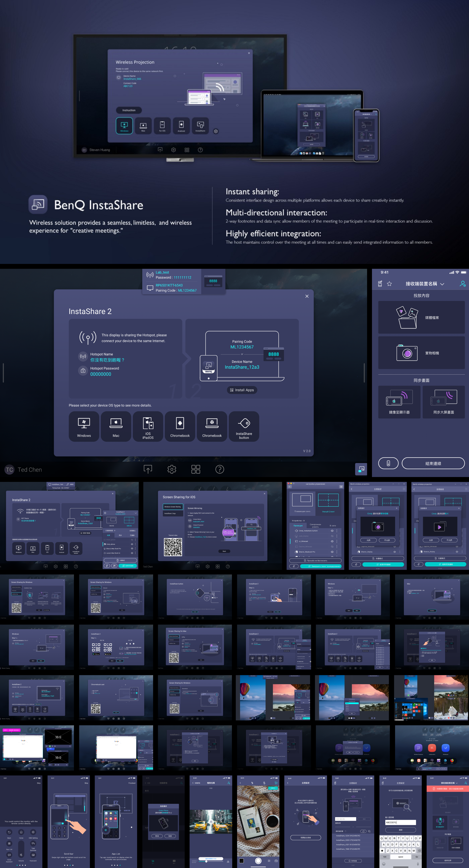Toggle visibility eye for Sharon_Macbook Pro

point(332,552)
